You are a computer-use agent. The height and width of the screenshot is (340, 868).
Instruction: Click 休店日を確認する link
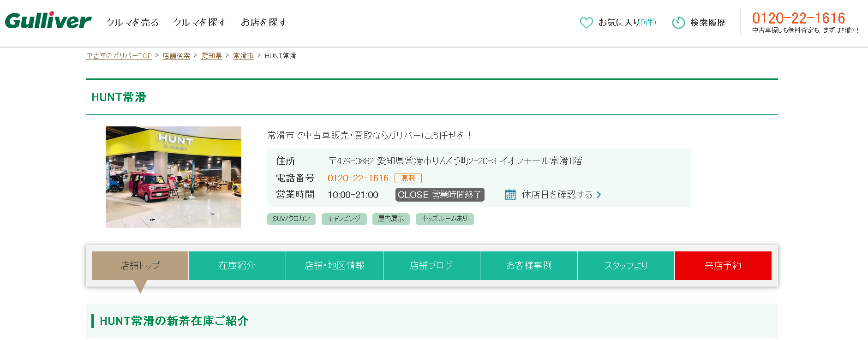click(557, 195)
